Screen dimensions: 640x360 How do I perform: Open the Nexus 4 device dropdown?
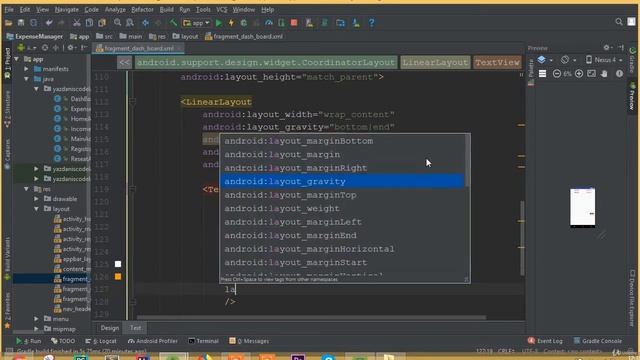pos(604,60)
